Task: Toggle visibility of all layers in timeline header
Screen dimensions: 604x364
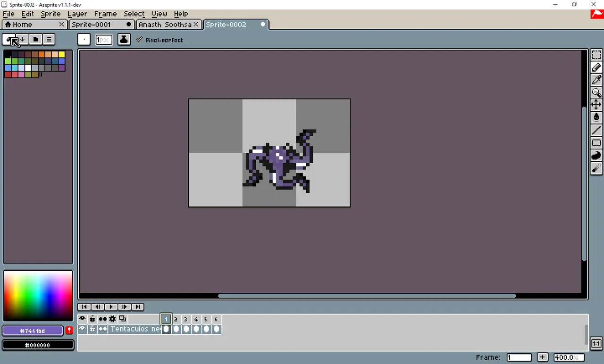Action: click(x=82, y=319)
